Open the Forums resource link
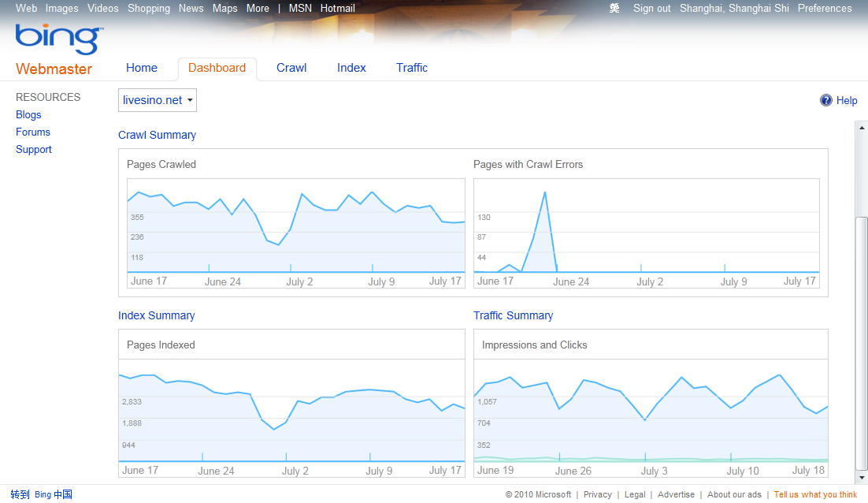The image size is (868, 503). click(32, 132)
